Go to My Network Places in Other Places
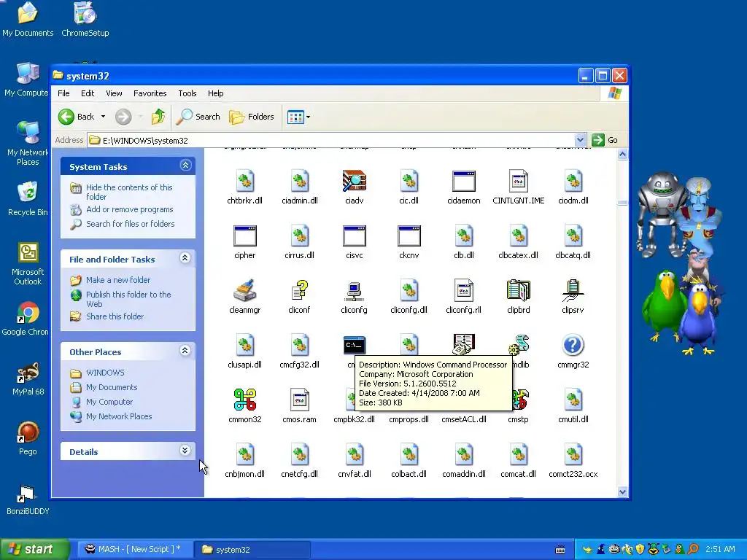Image resolution: width=747 pixels, height=560 pixels. (x=119, y=416)
